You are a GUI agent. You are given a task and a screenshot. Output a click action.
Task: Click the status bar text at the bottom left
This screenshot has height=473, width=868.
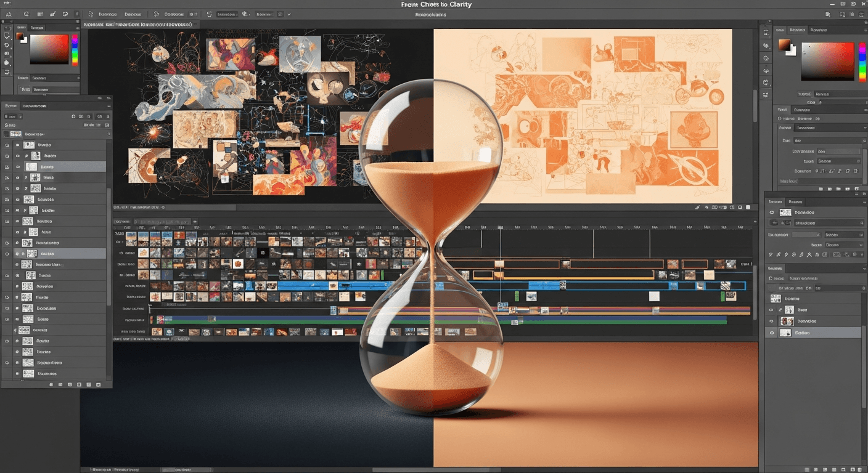(117, 468)
